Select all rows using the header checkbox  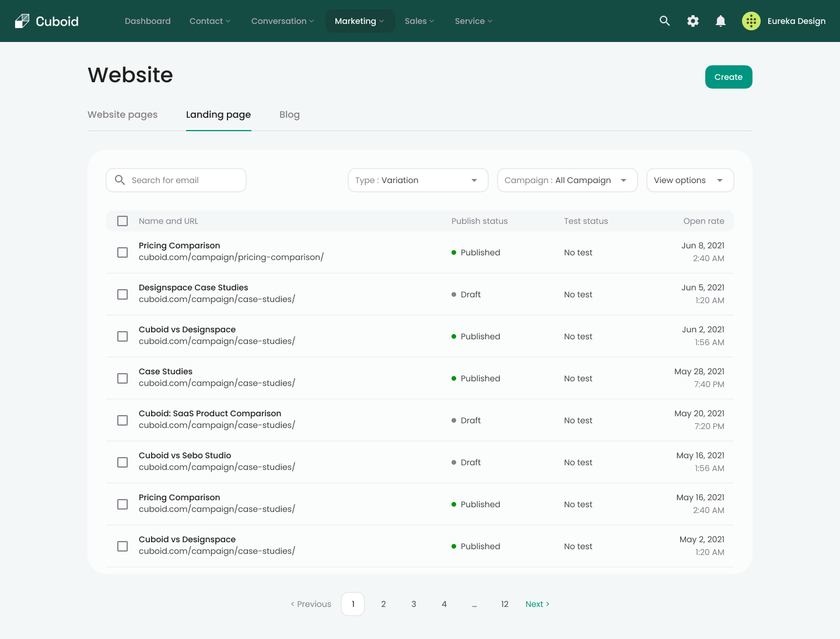123,221
